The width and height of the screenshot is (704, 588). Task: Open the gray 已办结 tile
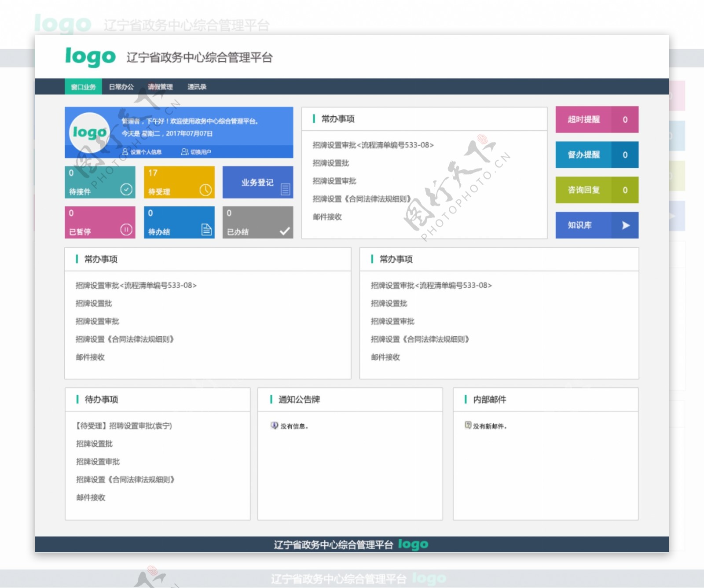(258, 222)
